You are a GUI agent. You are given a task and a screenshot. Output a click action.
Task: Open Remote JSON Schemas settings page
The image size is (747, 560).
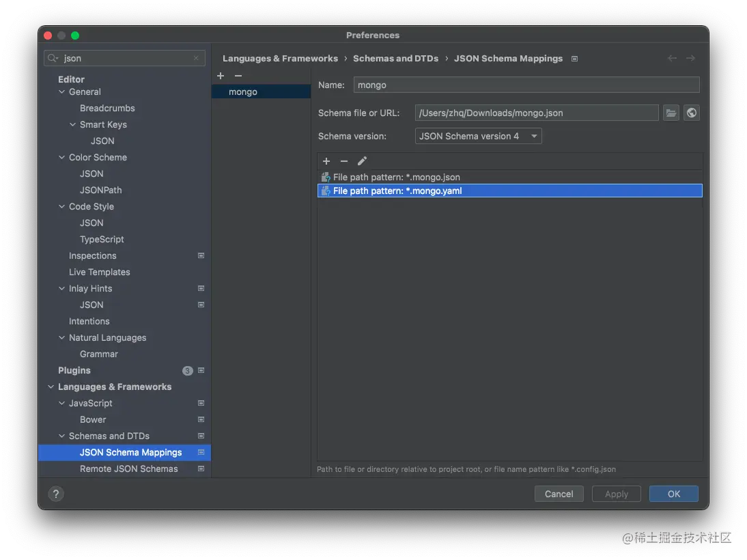pos(128,468)
